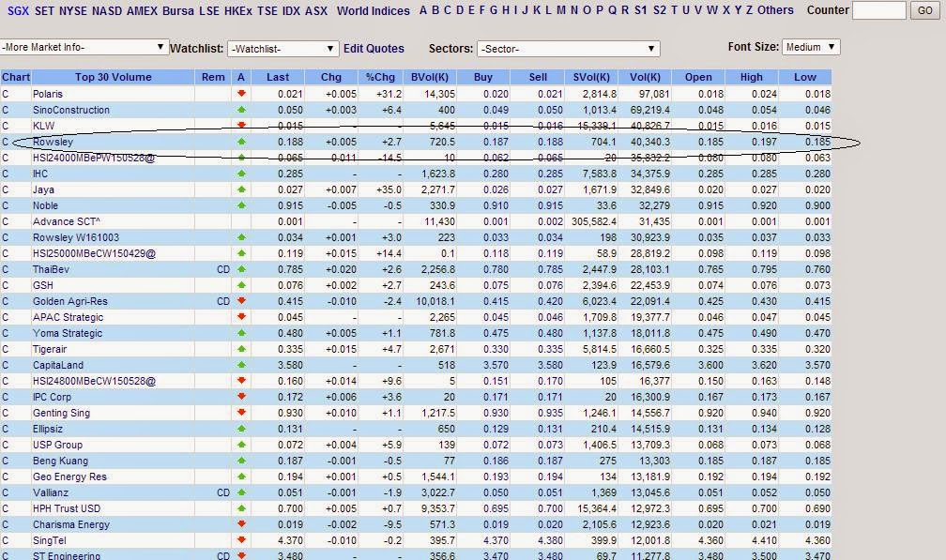Screen dimensions: 946x560
Task: Click the GO button
Action: coord(925,10)
